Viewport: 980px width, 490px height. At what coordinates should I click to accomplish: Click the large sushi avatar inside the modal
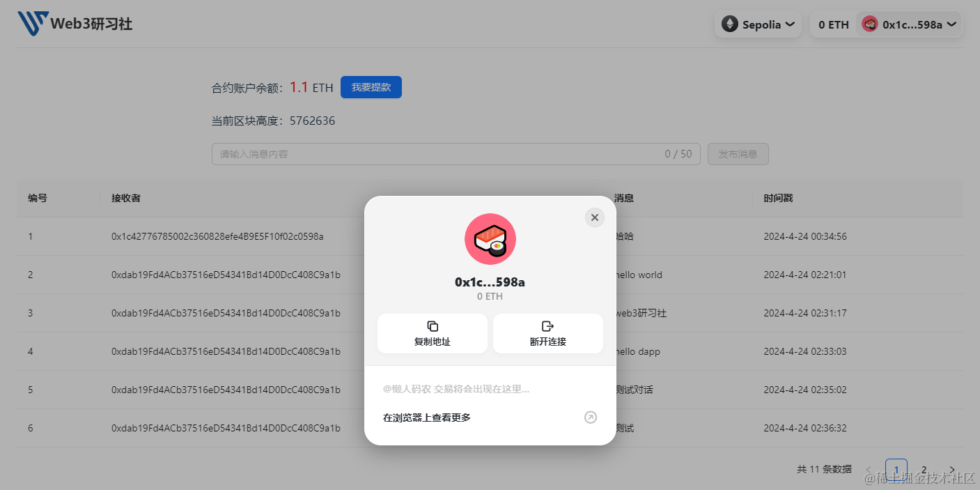[x=490, y=239]
